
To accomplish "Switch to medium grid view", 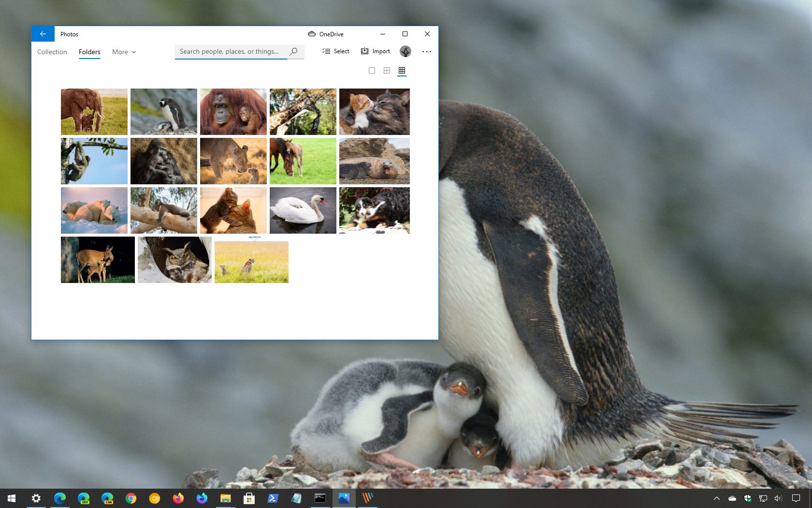I will (387, 70).
